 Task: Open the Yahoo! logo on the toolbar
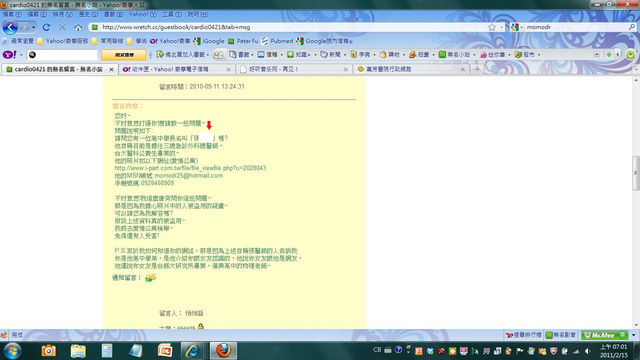[10, 54]
